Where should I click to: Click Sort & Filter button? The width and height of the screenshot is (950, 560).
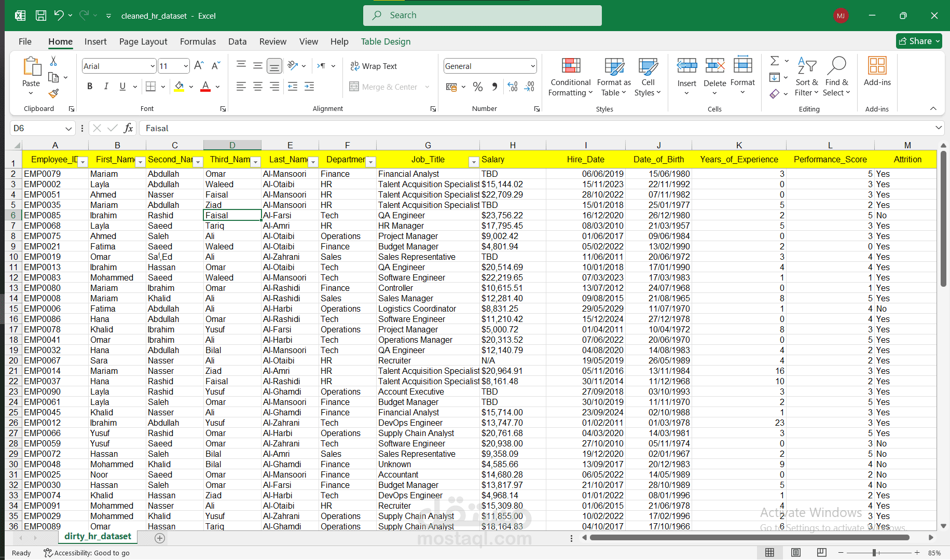[x=807, y=76]
